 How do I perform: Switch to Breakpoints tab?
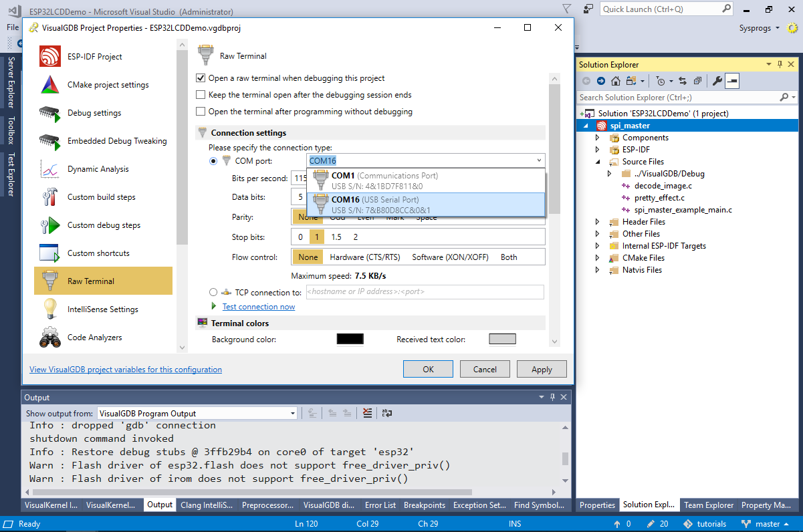[425, 505]
